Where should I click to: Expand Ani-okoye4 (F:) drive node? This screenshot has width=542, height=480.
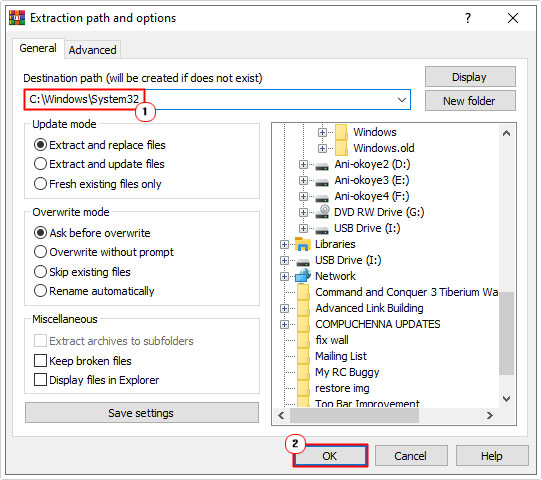pos(303,197)
